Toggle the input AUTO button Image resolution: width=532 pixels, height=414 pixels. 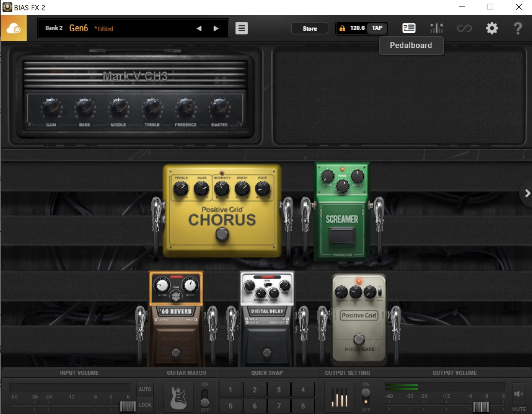(x=145, y=389)
